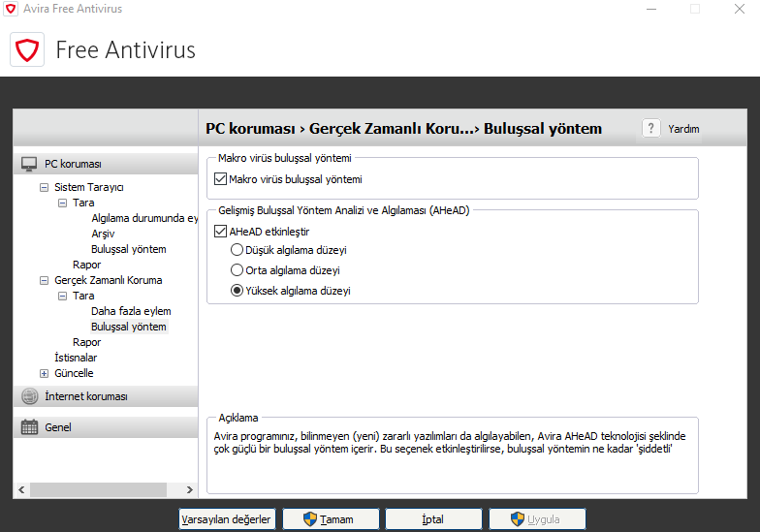
Task: Collapse Tara node under Gerçek Zamanlı Koruma
Action: pyautogui.click(x=62, y=297)
